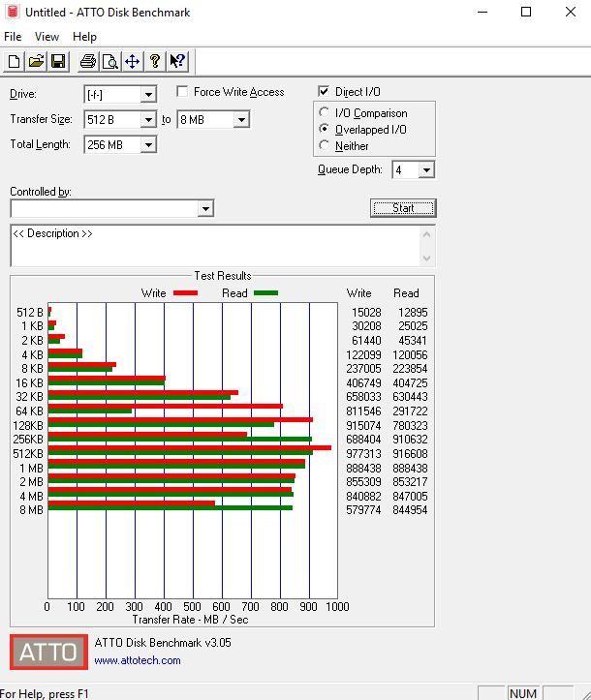Select the Overlapped I/O radio button
The width and height of the screenshot is (591, 700).
(325, 129)
